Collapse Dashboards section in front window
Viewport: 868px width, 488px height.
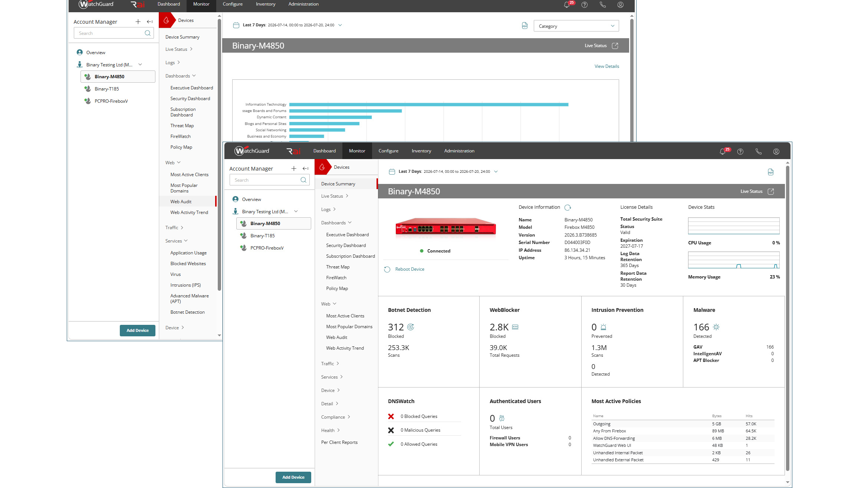click(336, 223)
